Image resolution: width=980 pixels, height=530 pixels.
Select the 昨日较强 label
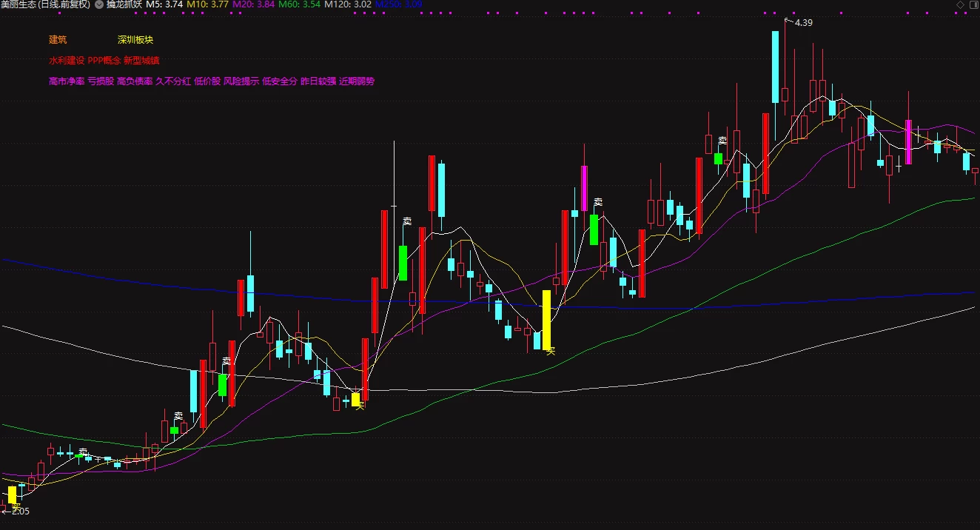[318, 81]
